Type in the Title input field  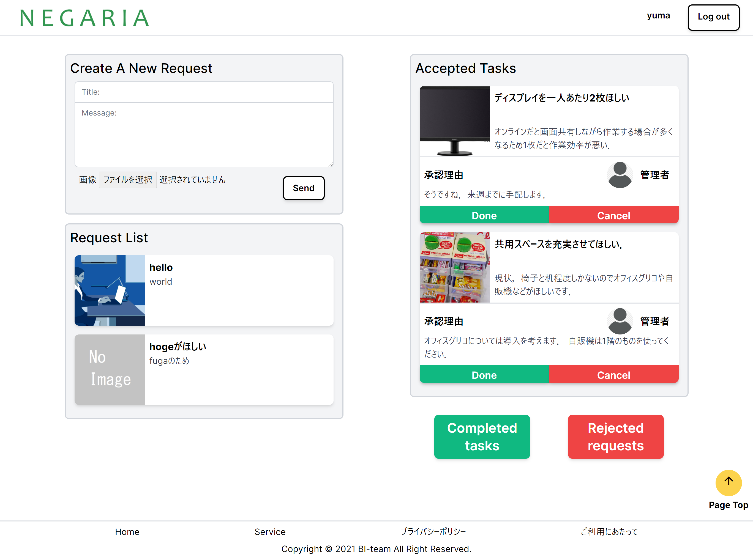click(204, 92)
